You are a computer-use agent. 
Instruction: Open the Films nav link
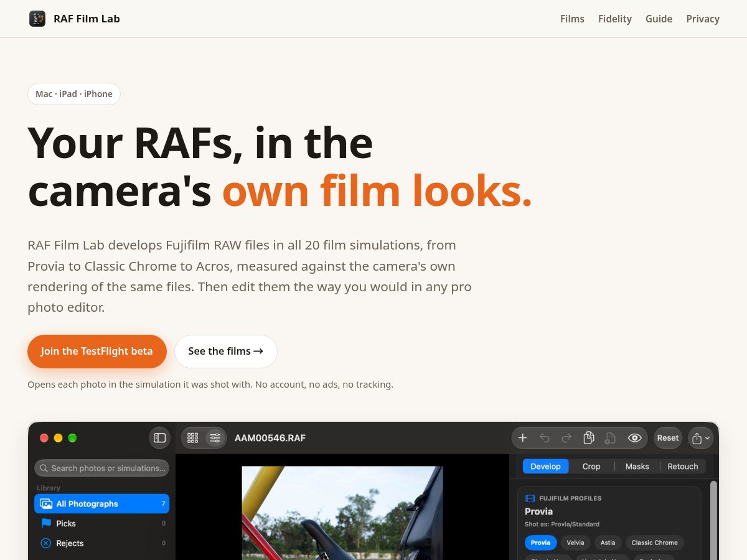click(x=572, y=19)
